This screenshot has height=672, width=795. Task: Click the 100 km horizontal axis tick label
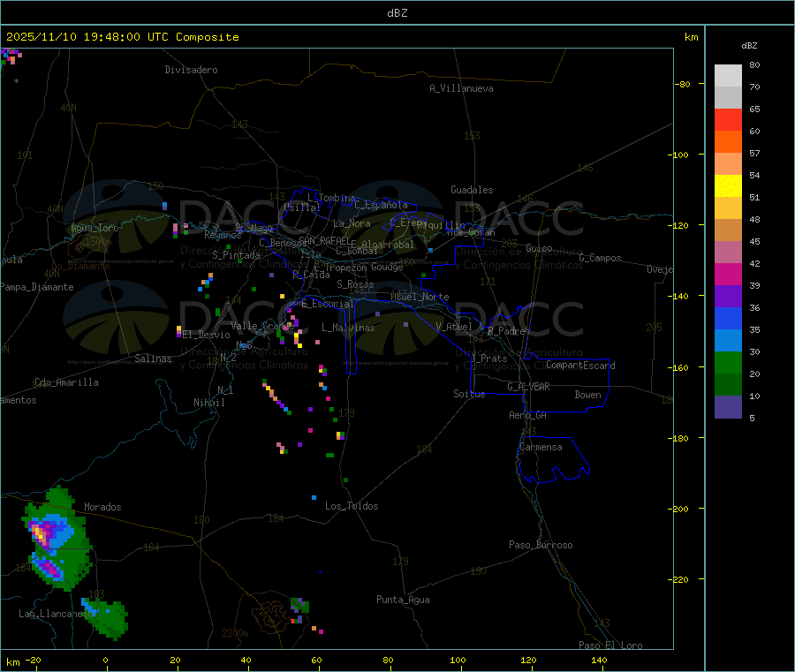click(458, 660)
